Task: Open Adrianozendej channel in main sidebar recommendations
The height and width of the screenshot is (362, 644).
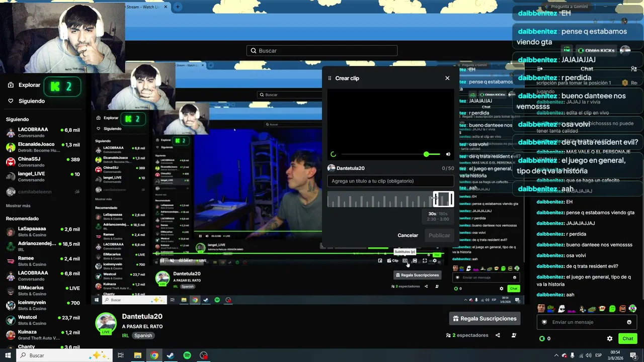Action: [43, 246]
